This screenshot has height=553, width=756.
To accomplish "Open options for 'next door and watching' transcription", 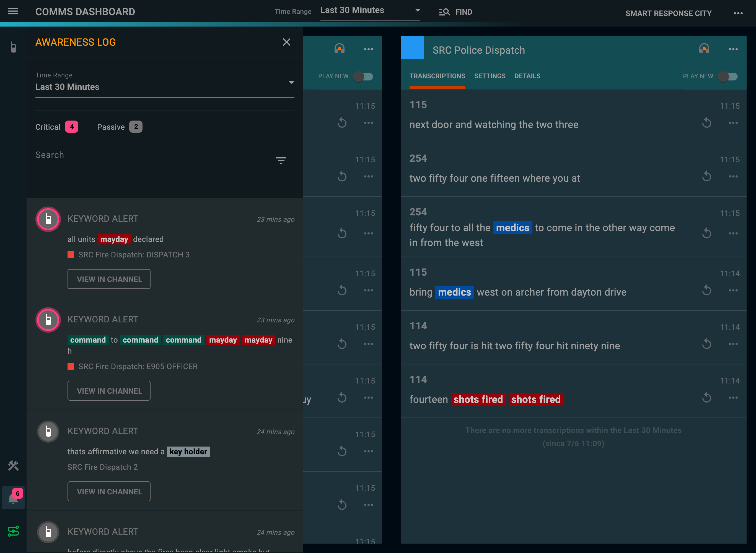I will click(x=733, y=123).
